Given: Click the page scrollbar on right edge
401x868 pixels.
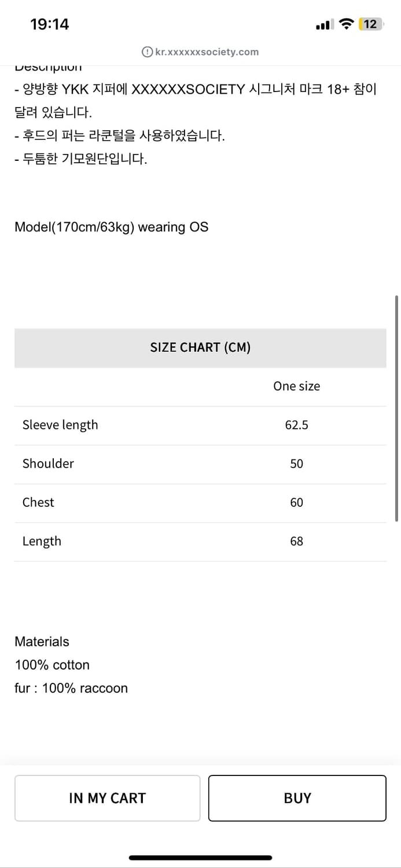Looking at the screenshot, I should tap(396, 408).
